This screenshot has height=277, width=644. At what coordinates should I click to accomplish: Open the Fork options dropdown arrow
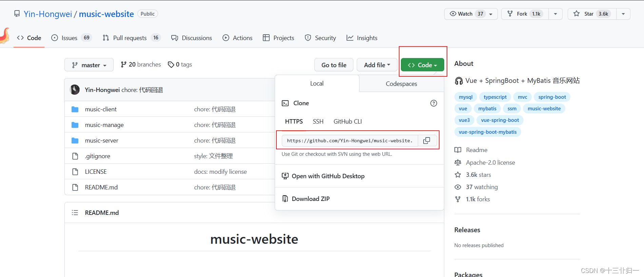click(x=555, y=14)
